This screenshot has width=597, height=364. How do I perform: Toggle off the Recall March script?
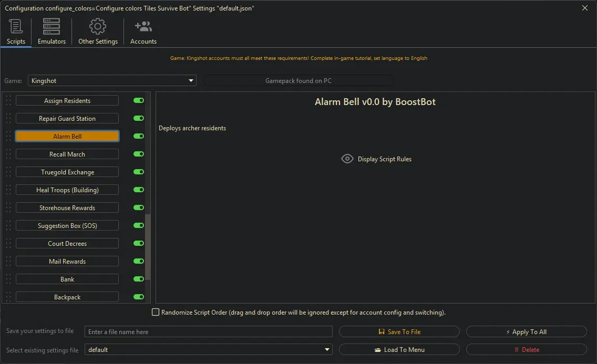[x=138, y=154]
